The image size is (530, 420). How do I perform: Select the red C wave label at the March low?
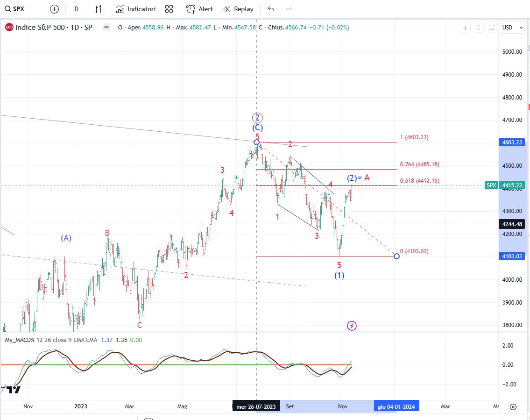pos(140,325)
